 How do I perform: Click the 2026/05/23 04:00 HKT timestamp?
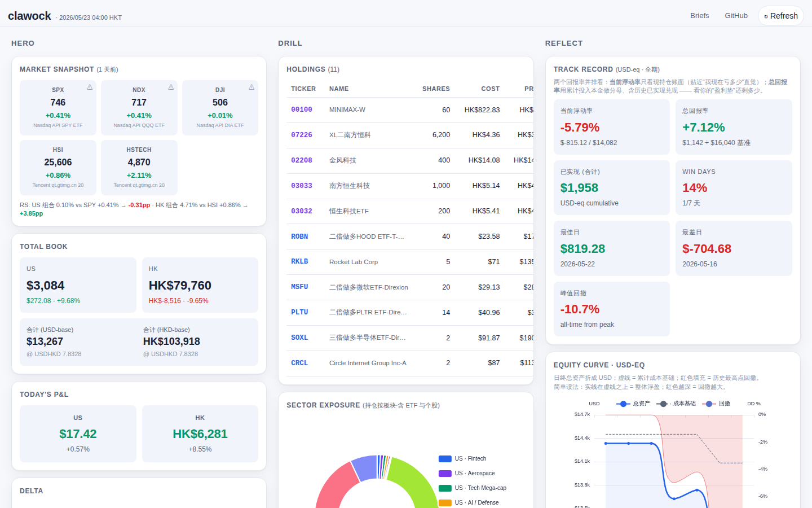coord(90,17)
